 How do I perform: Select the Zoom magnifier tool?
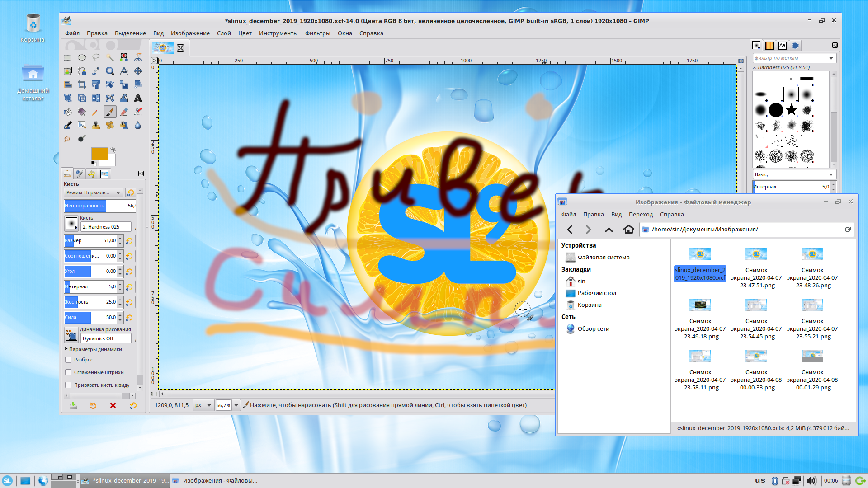[x=110, y=71]
